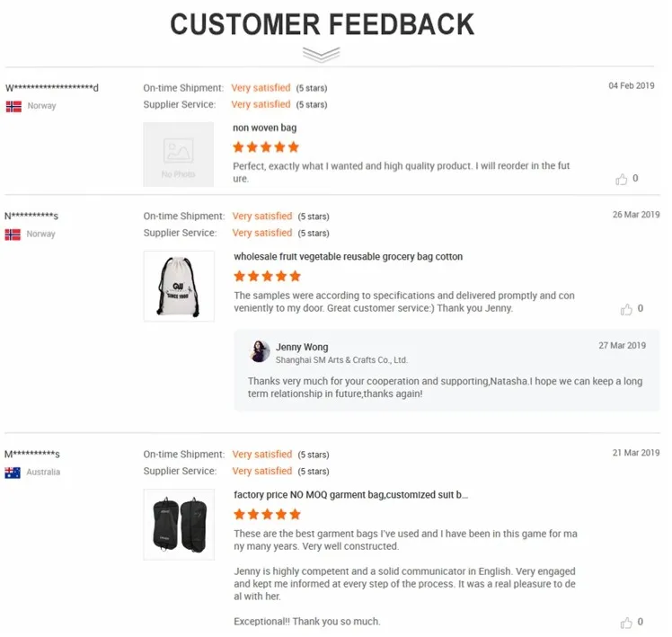
Task: Click Shanghai SM Arts & Crafts Co., Ltd.
Action: coord(341,359)
